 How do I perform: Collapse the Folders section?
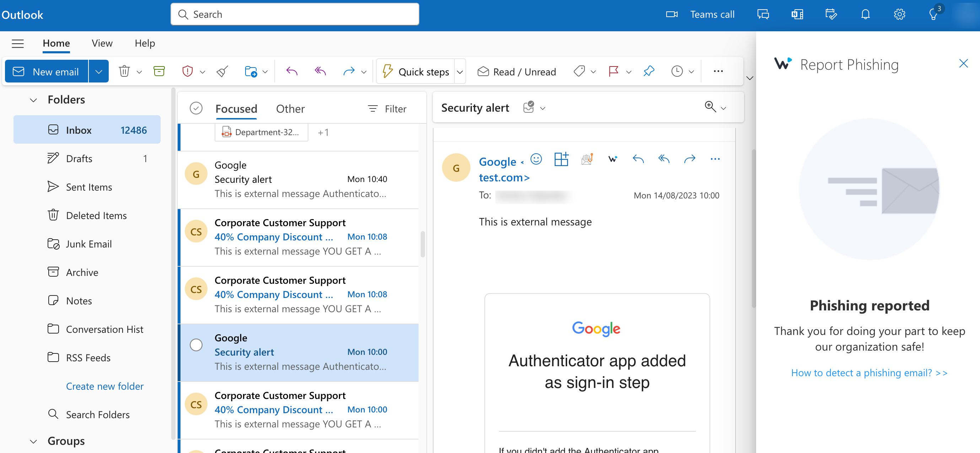[33, 100]
